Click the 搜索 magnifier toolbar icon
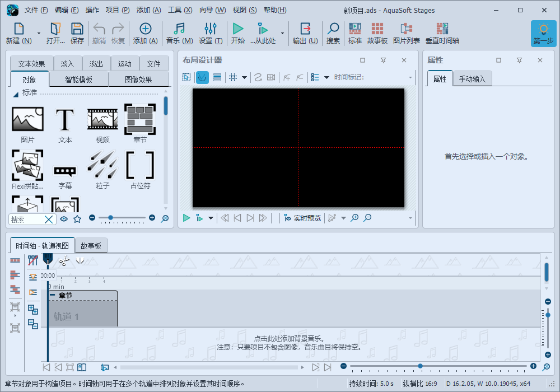 point(333,33)
